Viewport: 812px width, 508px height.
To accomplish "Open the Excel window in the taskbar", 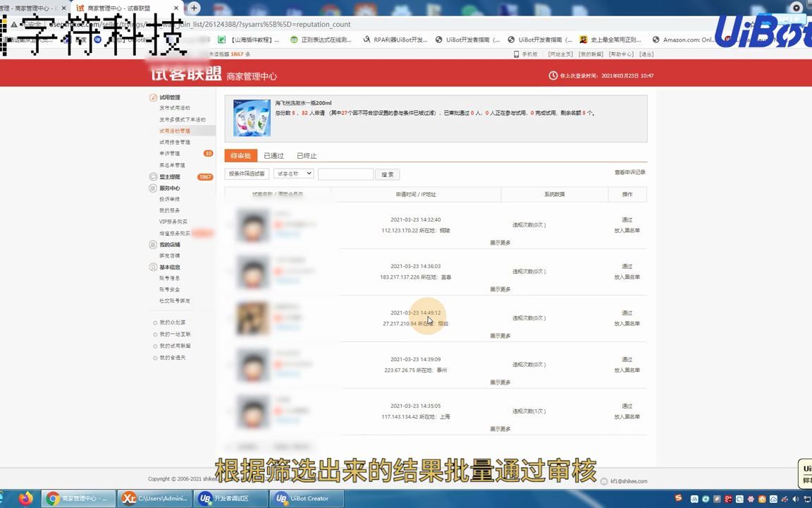I will click(156, 498).
